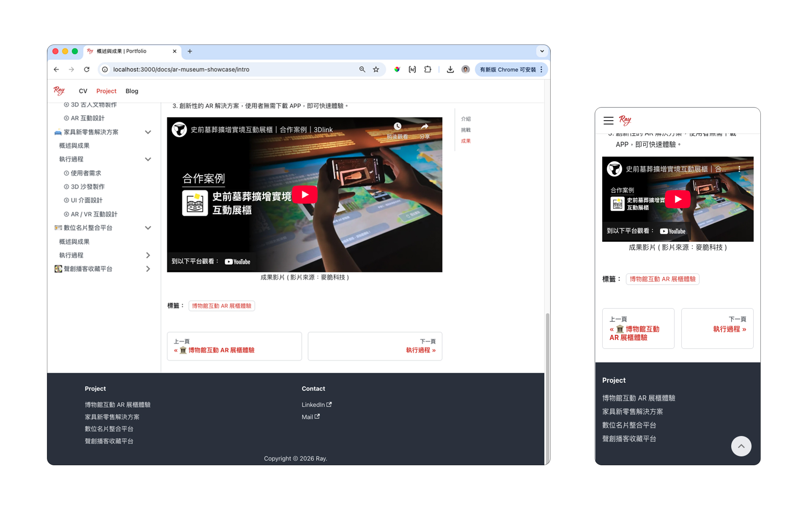Play the desktop YouTube video
This screenshot has height=508, width=812.
(304, 195)
